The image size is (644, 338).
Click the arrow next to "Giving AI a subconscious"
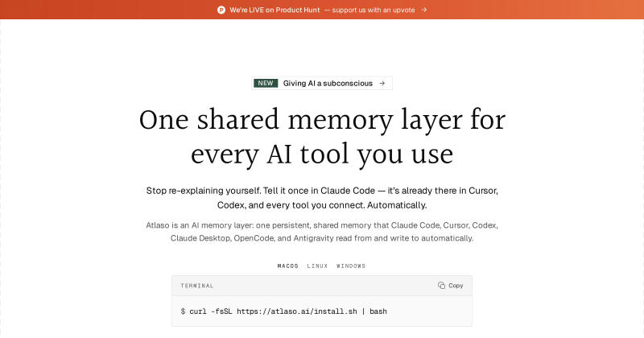coord(382,83)
